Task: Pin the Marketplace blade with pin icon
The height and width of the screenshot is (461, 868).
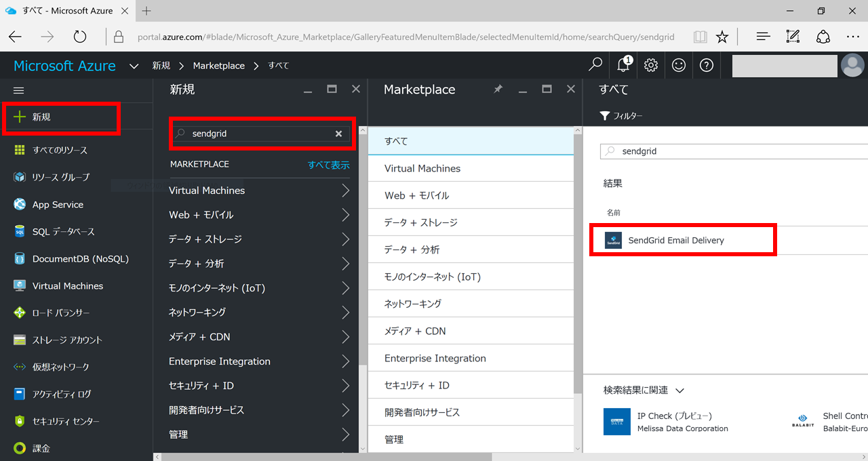Action: (x=498, y=89)
